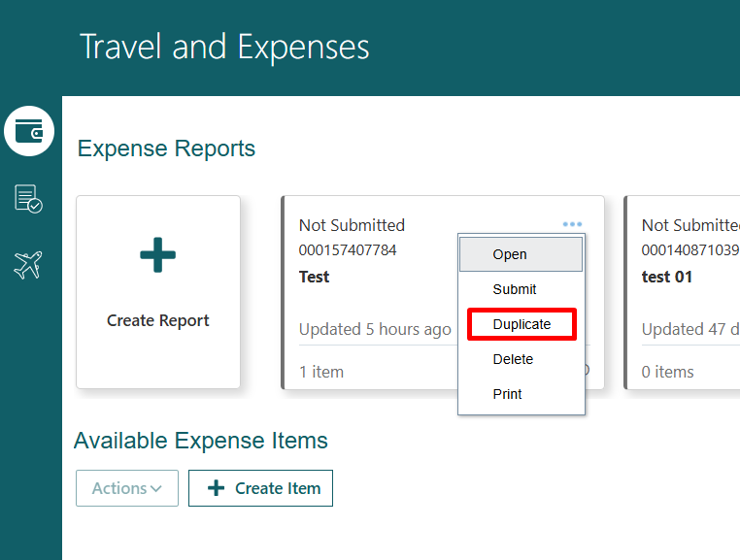
Task: Click the plus icon in Create Report card
Action: (157, 254)
